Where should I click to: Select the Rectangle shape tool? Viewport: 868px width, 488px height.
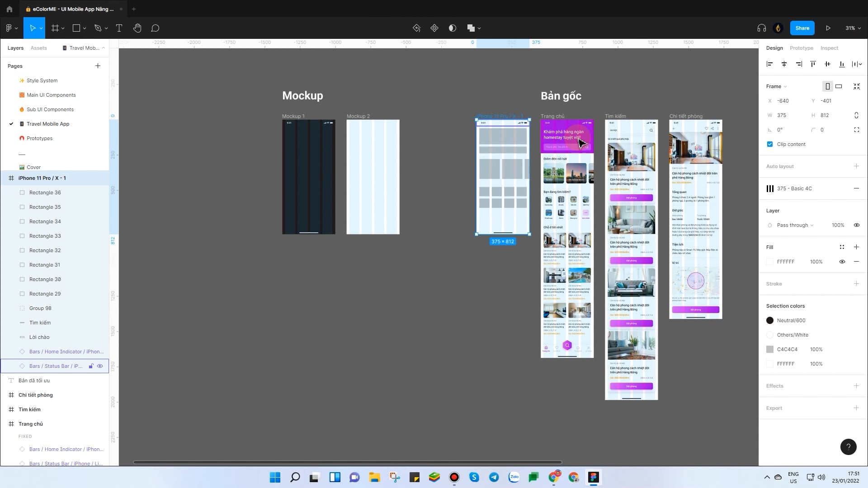pyautogui.click(x=76, y=28)
